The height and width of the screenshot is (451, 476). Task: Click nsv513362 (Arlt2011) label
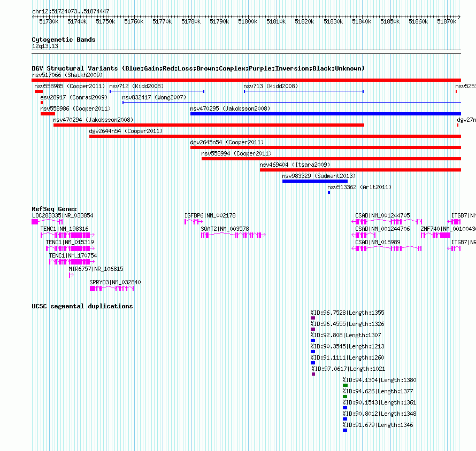pyautogui.click(x=359, y=187)
